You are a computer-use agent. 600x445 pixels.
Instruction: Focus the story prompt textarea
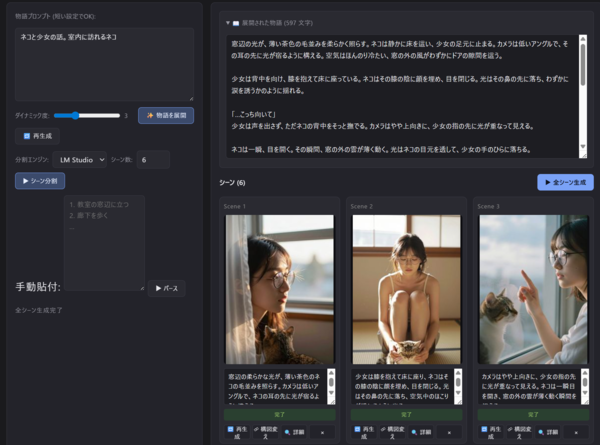(x=104, y=64)
